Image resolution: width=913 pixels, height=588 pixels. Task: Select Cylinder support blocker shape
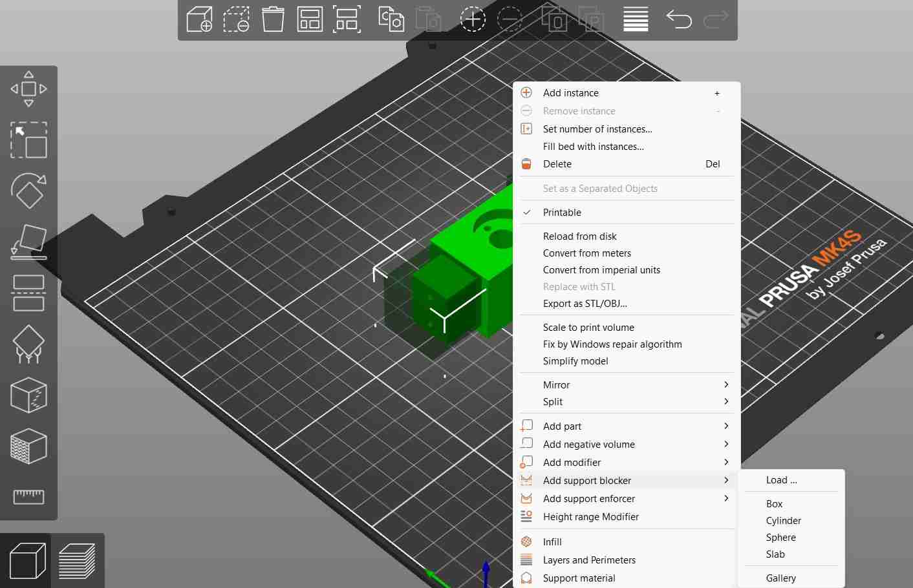(791, 521)
